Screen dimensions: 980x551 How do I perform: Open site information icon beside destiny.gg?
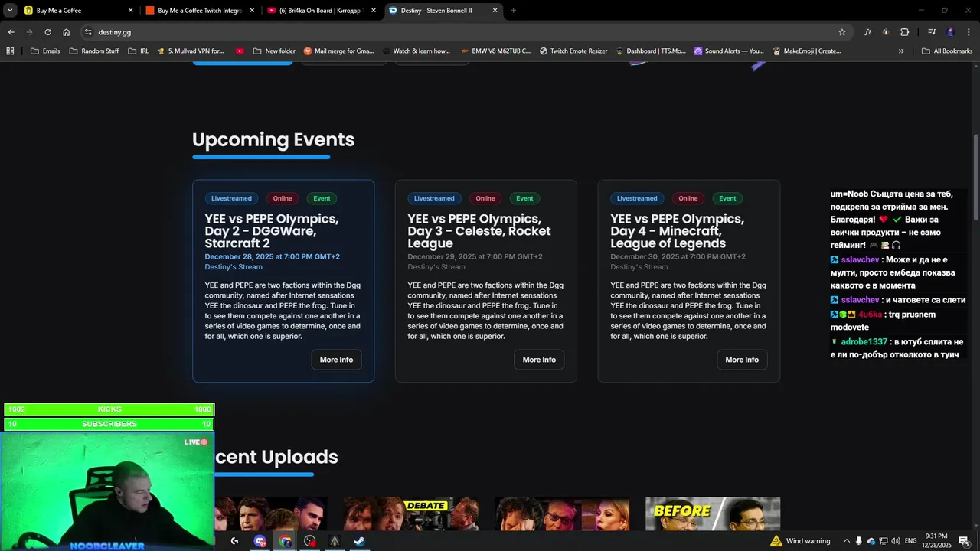coord(88,32)
